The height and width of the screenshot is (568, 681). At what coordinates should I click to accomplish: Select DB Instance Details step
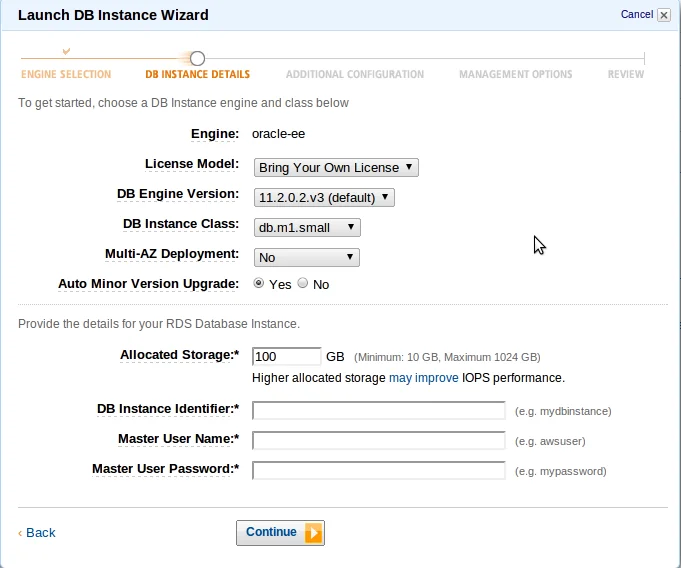pyautogui.click(x=198, y=74)
